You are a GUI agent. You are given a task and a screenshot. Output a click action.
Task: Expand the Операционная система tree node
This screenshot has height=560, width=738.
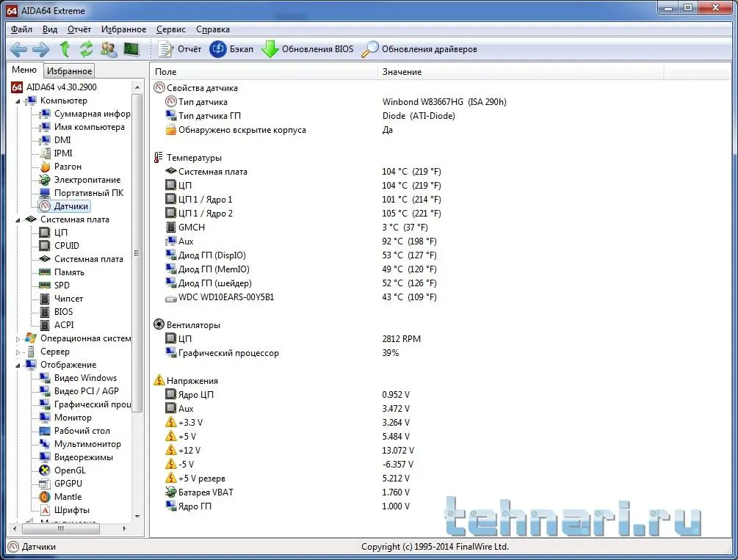[x=18, y=339]
